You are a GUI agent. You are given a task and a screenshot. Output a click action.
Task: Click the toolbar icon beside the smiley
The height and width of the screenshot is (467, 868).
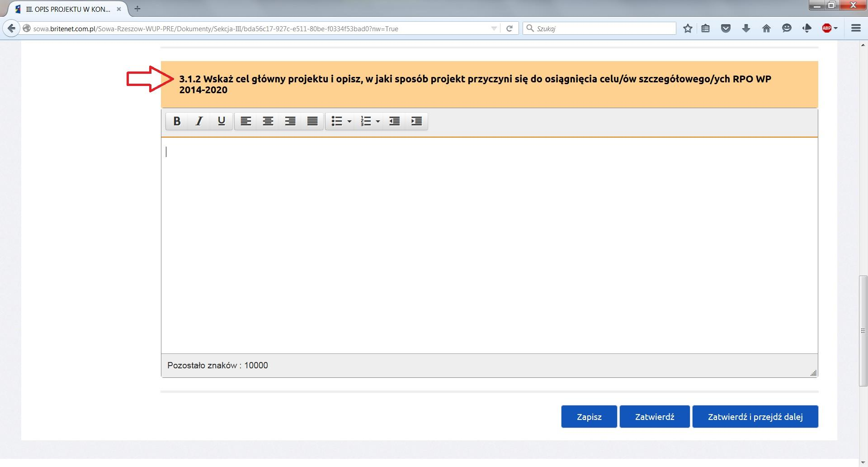coord(807,29)
